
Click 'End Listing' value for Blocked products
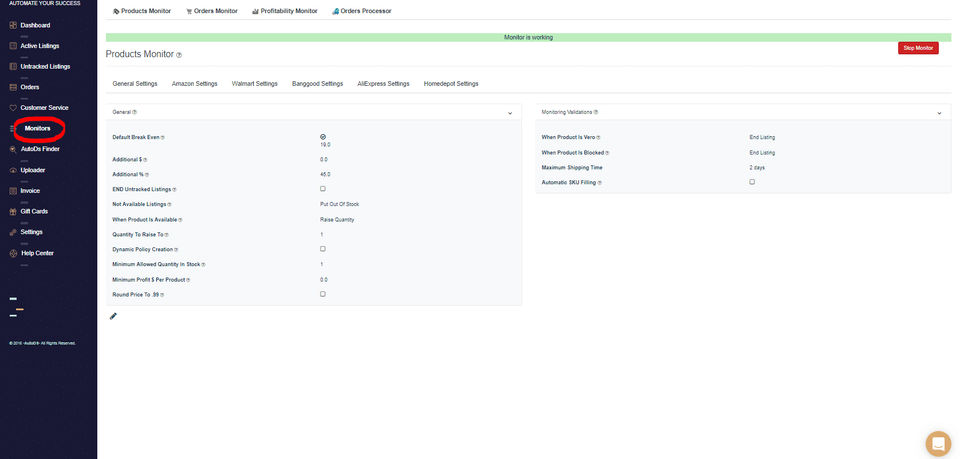(762, 153)
